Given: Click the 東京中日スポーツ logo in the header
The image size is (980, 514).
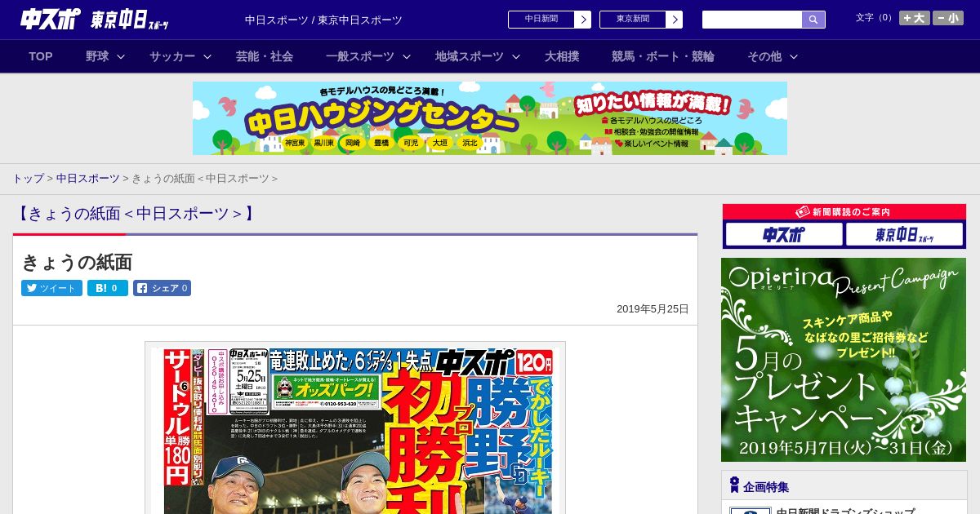Looking at the screenshot, I should click(130, 19).
